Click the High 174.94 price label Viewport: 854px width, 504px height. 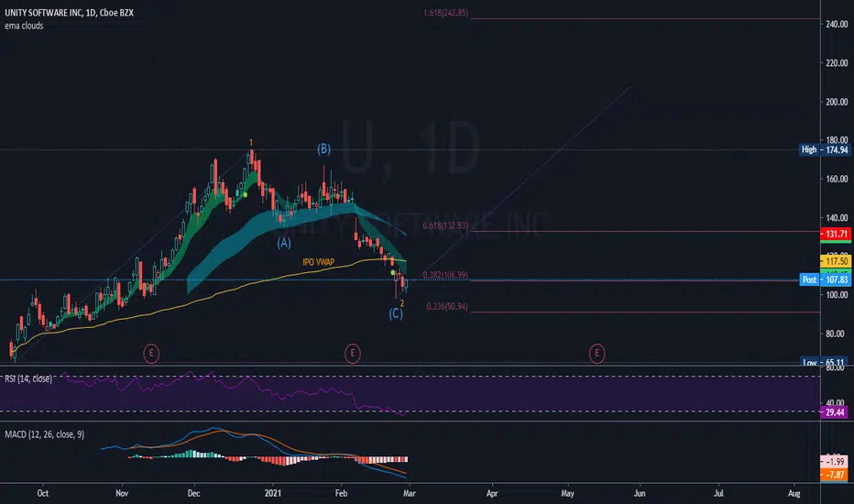click(825, 150)
